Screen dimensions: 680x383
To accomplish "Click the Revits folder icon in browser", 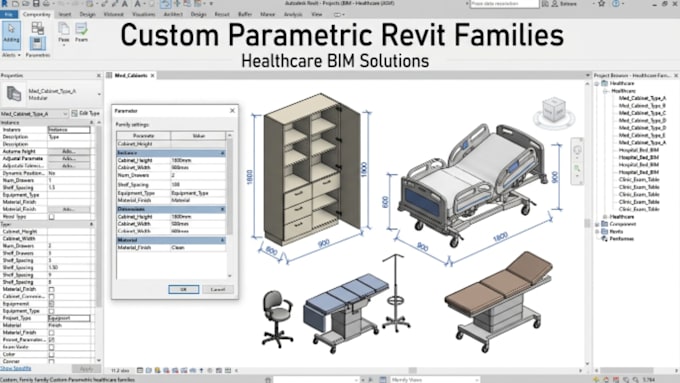I will (605, 231).
